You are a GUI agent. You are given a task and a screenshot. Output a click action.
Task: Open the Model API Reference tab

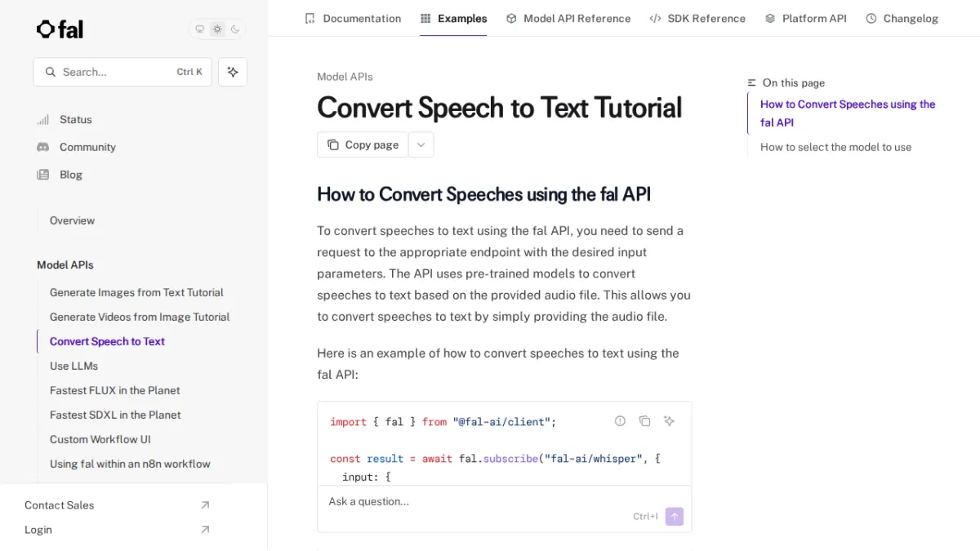[568, 18]
